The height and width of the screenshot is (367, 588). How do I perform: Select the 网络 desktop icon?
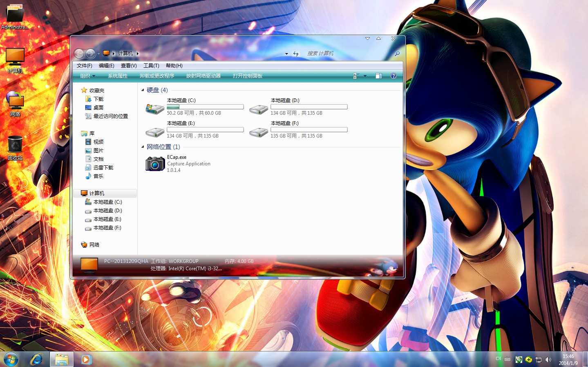pos(15,104)
